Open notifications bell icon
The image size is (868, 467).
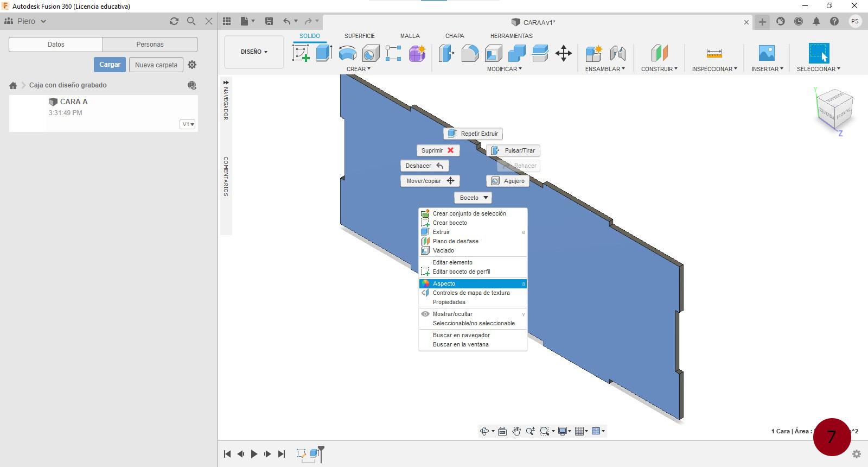(816, 21)
